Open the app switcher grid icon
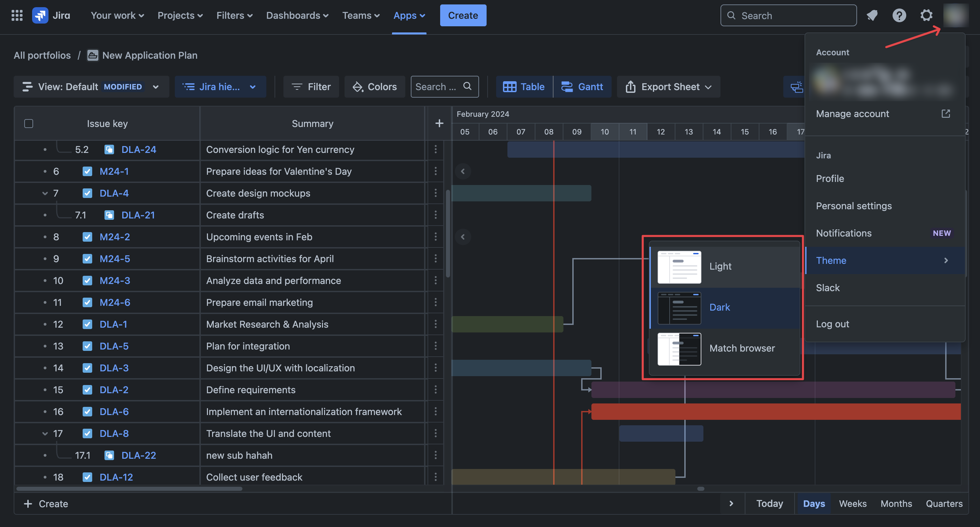980x527 pixels. tap(17, 15)
